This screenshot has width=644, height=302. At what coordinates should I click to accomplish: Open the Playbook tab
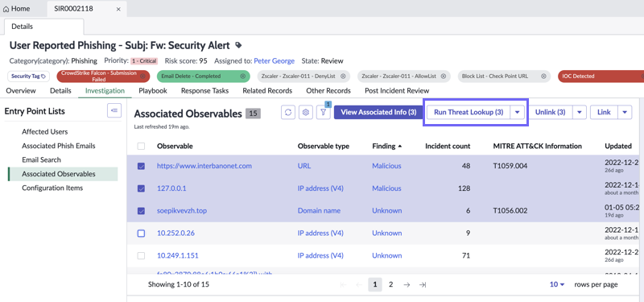tap(153, 90)
